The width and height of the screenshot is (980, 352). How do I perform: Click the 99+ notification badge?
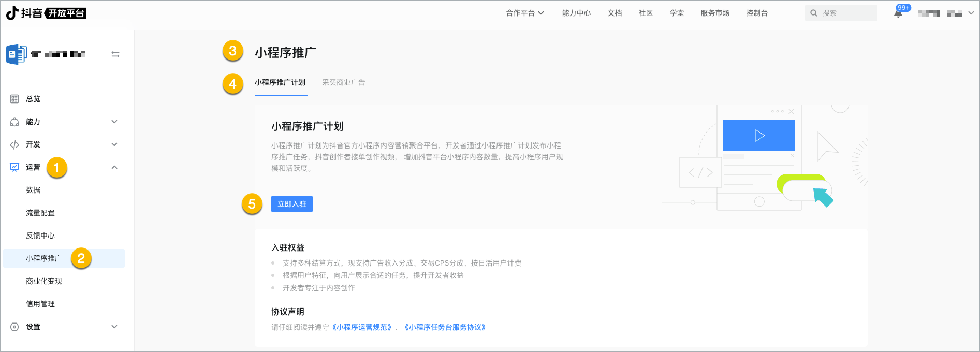click(904, 8)
